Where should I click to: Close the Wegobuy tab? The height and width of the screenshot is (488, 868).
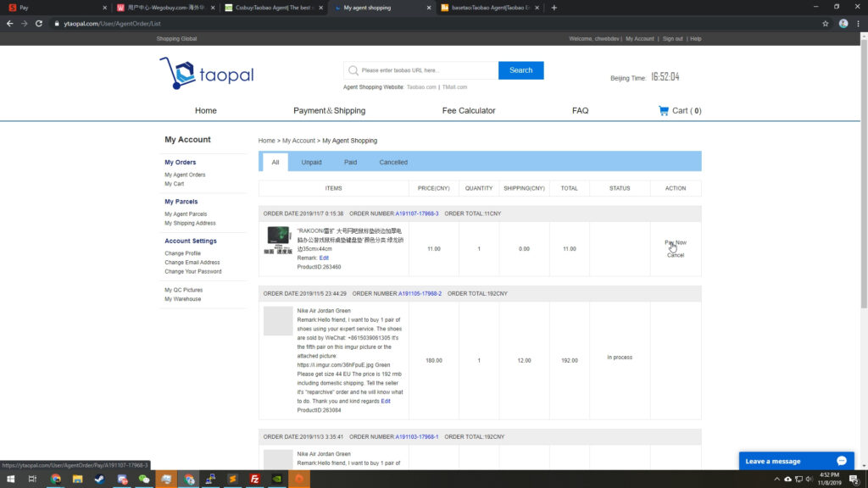(213, 8)
